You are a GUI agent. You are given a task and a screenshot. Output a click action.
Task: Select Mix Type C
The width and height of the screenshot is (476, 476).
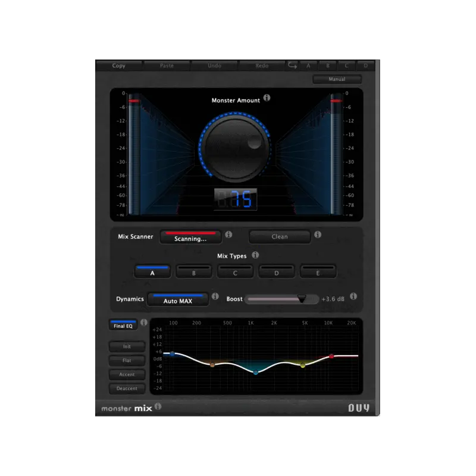pyautogui.click(x=235, y=271)
